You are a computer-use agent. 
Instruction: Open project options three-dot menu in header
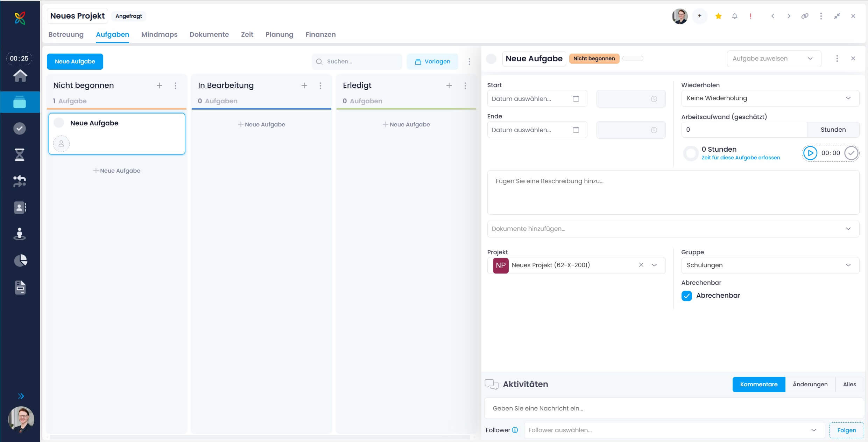pos(821,16)
